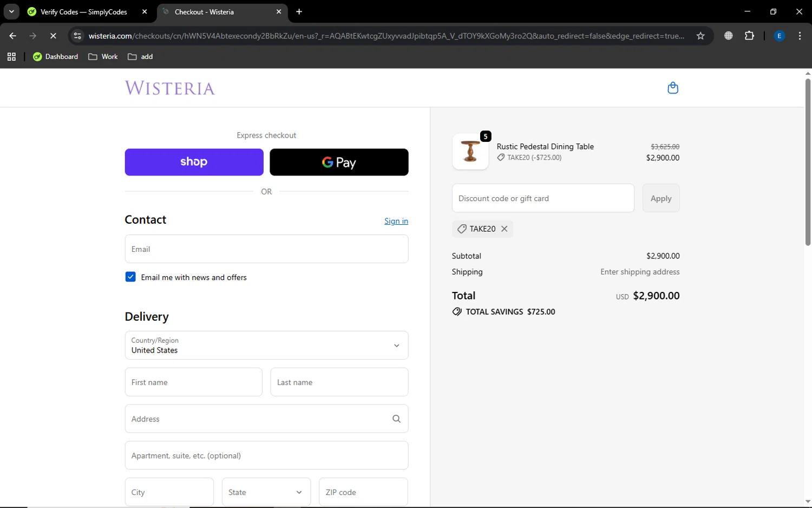812x508 pixels.
Task: Open the Work bookmarks folder
Action: [x=103, y=56]
